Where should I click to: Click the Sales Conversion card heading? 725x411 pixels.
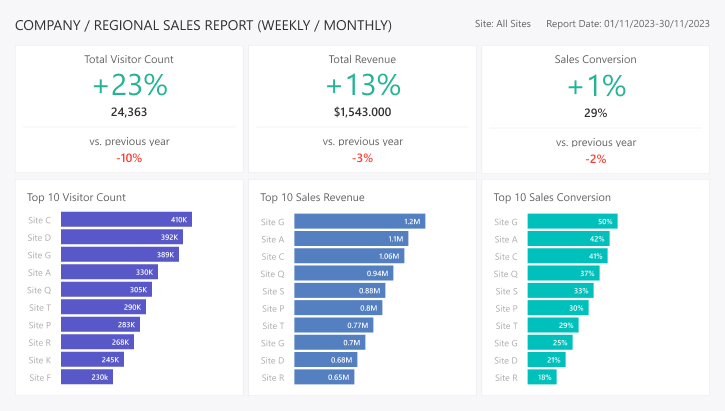tap(596, 59)
